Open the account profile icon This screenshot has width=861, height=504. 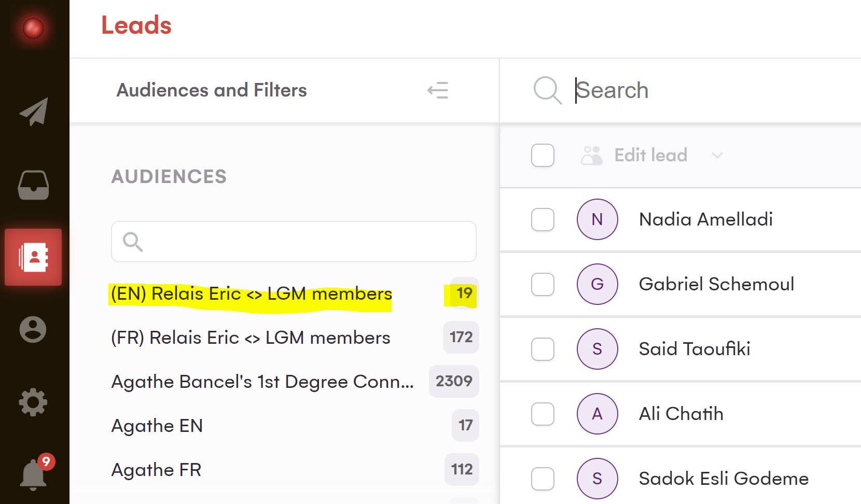33,329
